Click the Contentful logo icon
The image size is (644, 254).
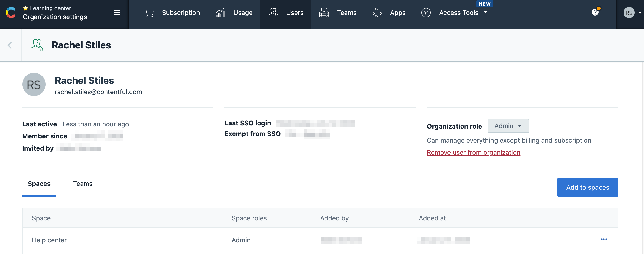(11, 13)
